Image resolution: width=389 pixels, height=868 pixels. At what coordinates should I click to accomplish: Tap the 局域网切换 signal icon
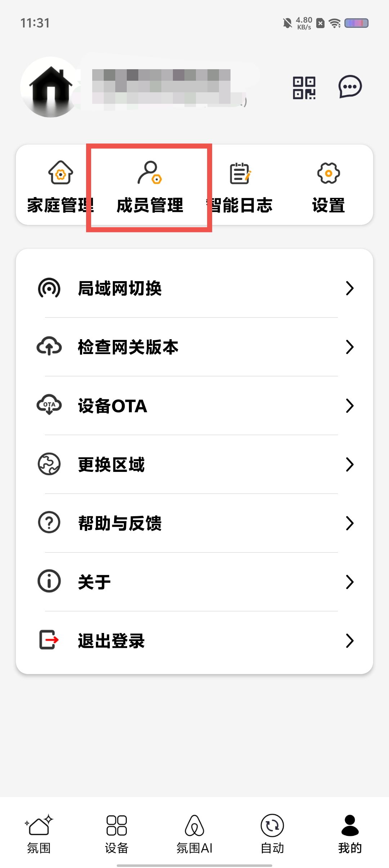point(49,288)
